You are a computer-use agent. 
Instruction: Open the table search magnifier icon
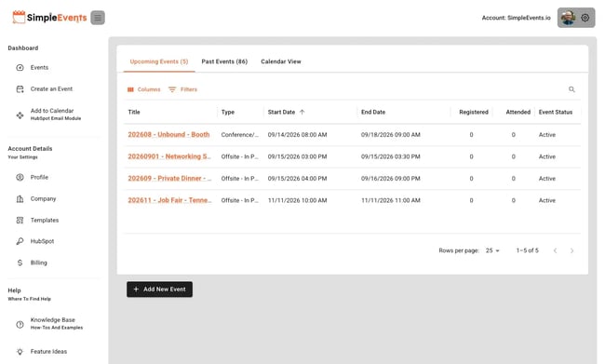pyautogui.click(x=571, y=89)
